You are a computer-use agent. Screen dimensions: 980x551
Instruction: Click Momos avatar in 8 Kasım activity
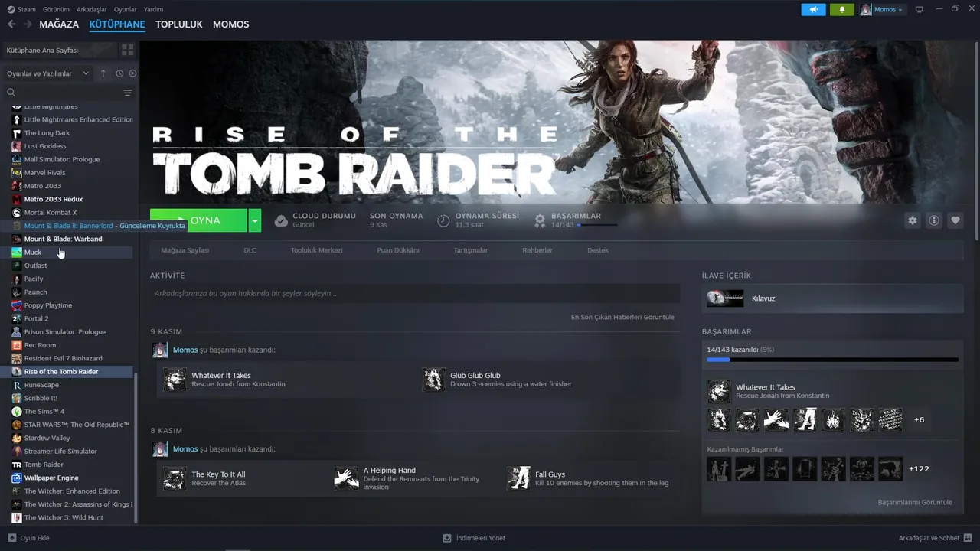pyautogui.click(x=160, y=449)
